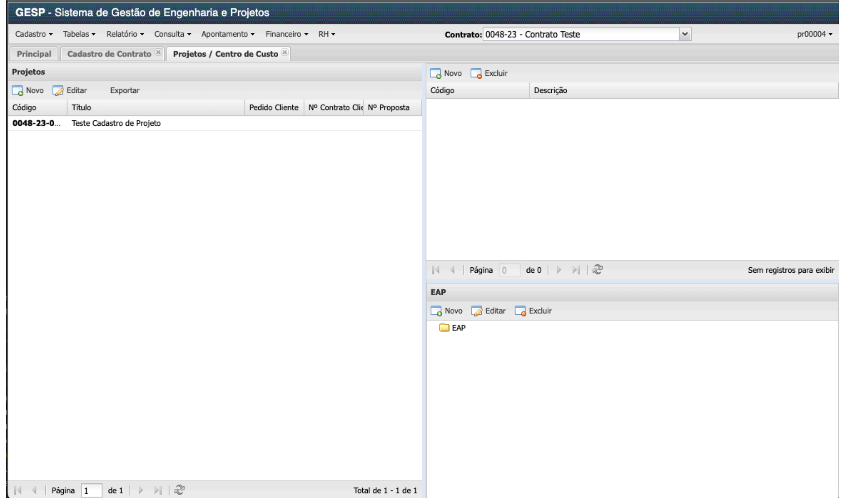The image size is (843, 504).
Task: Click the Projetos page number field
Action: [x=91, y=491]
